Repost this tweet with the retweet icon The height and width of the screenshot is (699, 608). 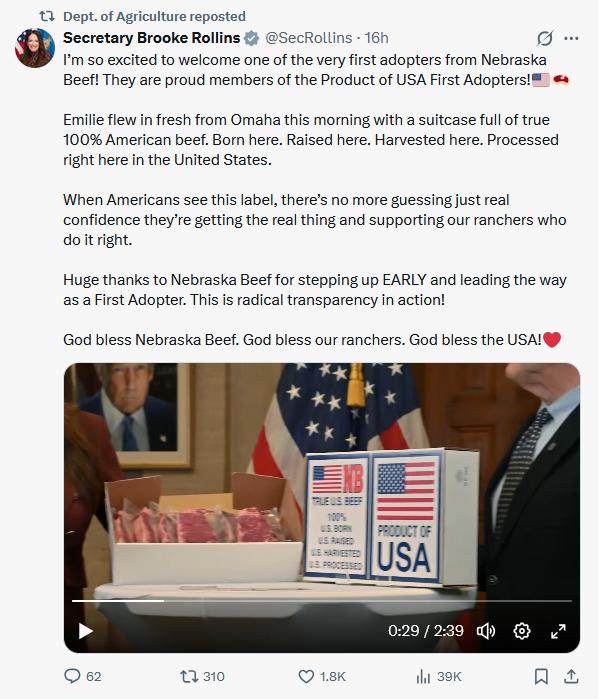click(x=188, y=676)
